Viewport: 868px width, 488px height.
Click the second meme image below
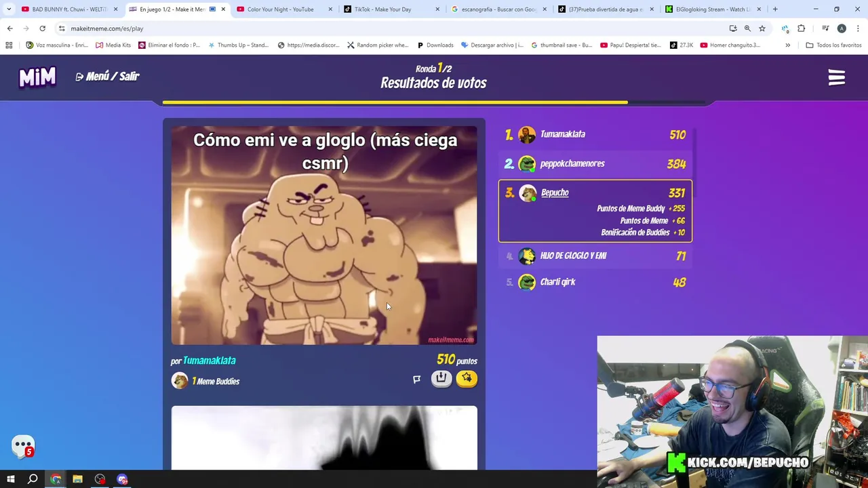pos(324,438)
